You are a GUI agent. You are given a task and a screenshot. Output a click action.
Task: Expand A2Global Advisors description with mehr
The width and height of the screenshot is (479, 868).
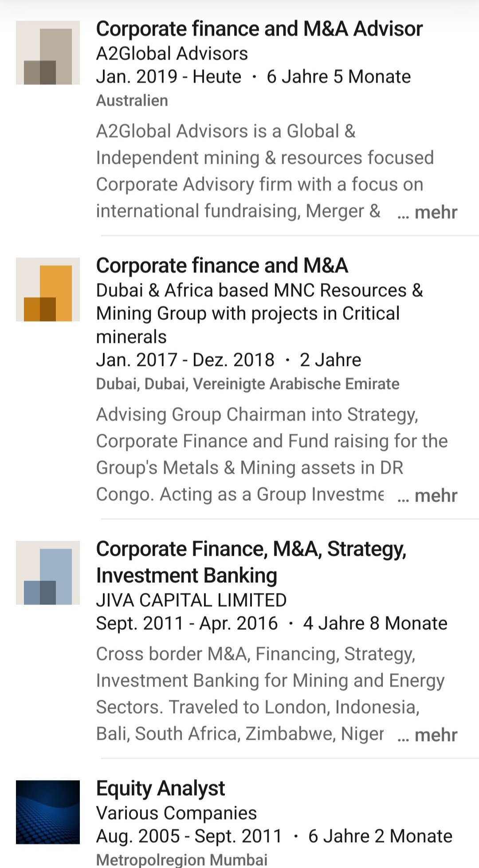pyautogui.click(x=428, y=212)
